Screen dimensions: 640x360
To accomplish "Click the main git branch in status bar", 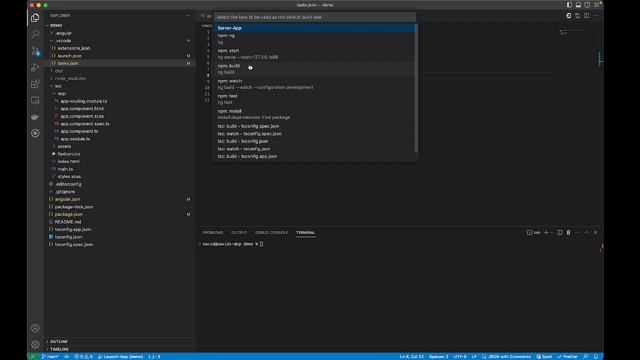I will coord(50,357).
